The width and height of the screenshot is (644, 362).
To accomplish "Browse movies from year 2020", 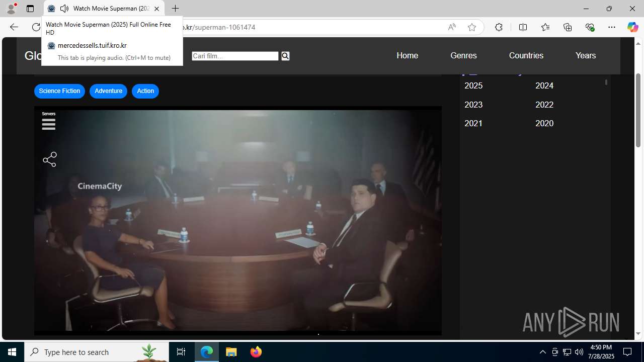I will coord(544,123).
